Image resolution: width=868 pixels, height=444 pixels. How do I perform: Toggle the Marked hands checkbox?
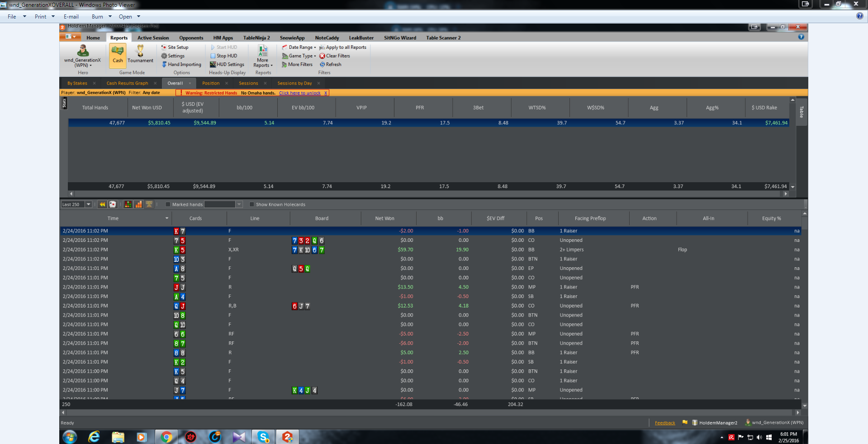[x=168, y=204]
